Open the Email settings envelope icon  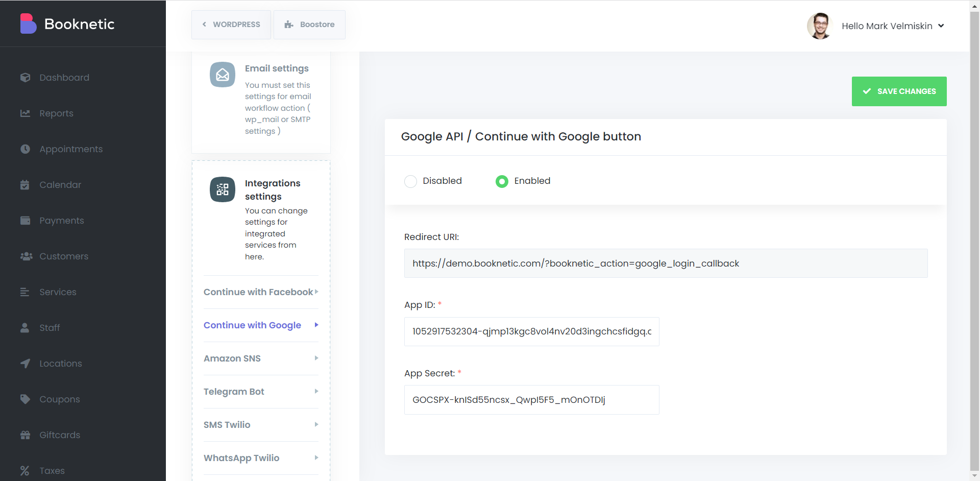pos(222,75)
